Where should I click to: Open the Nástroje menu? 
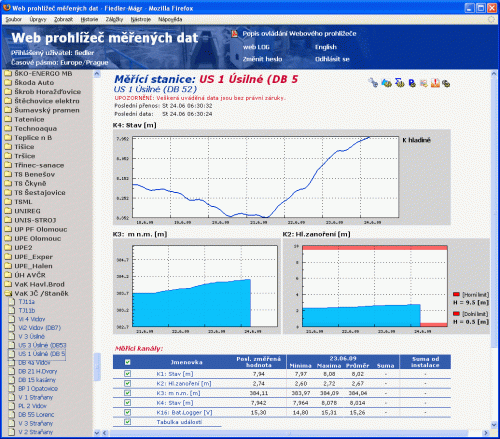click(141, 19)
